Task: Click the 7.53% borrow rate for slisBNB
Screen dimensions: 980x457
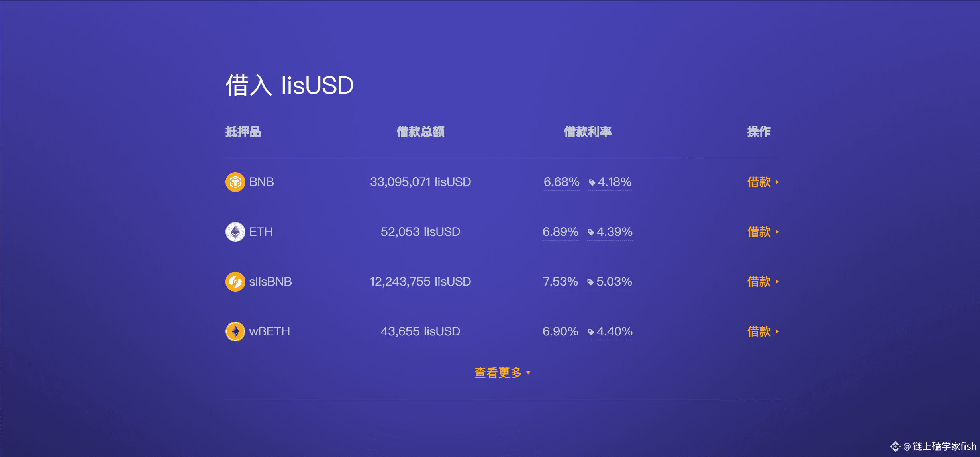Action: (x=560, y=282)
